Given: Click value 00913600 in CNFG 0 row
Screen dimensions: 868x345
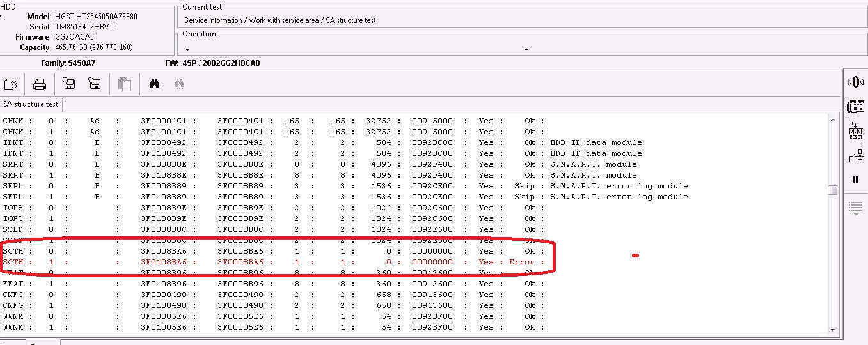Looking at the screenshot, I should tap(432, 295).
